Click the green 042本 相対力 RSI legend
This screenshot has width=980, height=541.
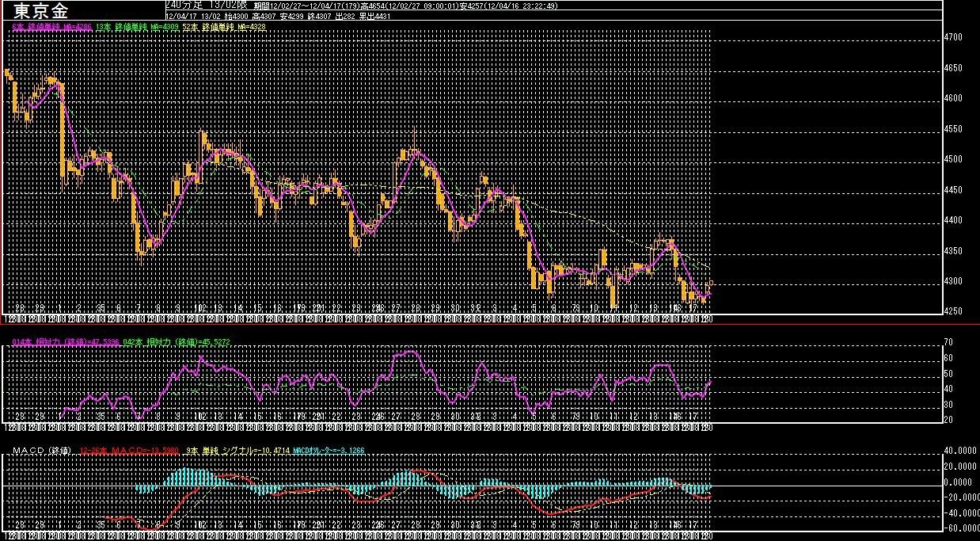point(177,341)
